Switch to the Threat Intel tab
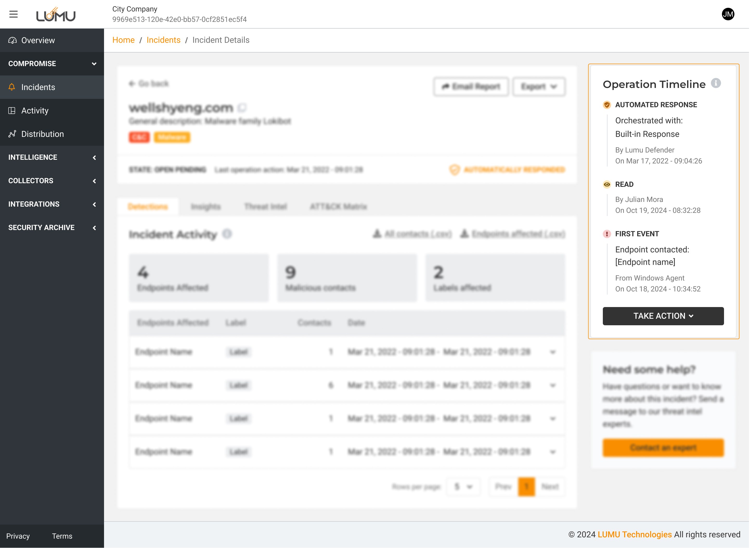 click(x=265, y=206)
